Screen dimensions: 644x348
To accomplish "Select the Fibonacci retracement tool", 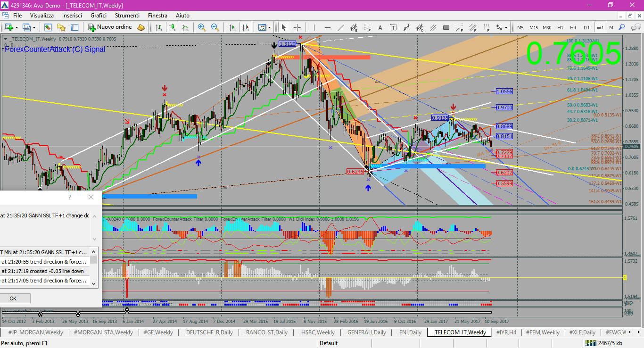I will (367, 27).
